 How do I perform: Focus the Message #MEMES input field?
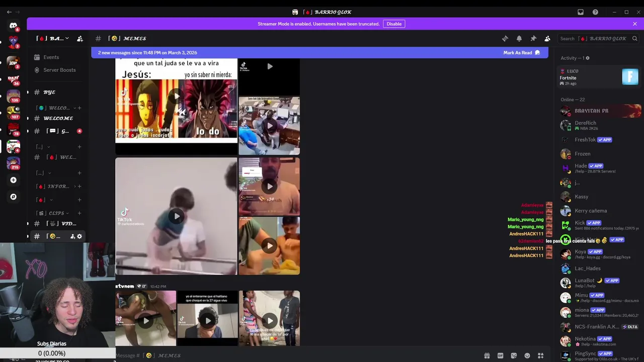297,355
